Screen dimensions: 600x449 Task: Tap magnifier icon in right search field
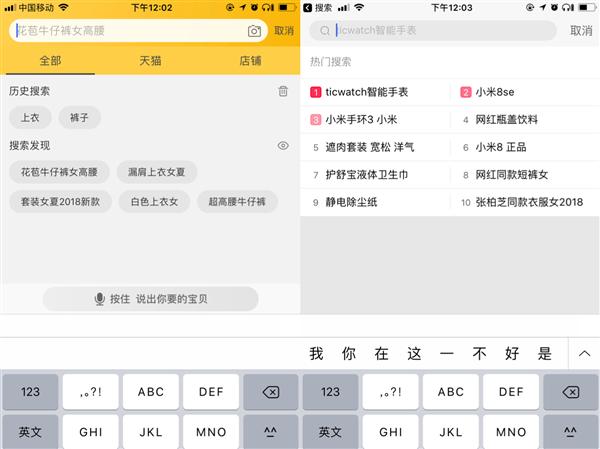tap(325, 31)
